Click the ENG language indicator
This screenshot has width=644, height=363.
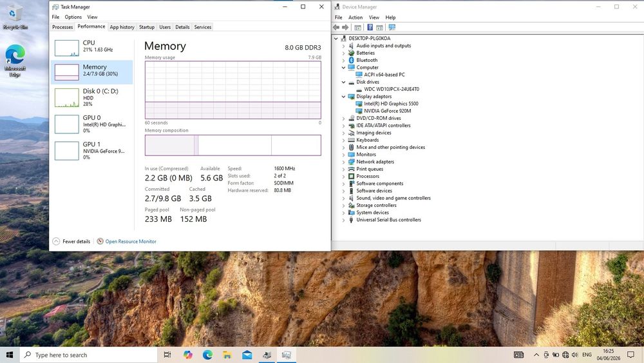point(587,355)
